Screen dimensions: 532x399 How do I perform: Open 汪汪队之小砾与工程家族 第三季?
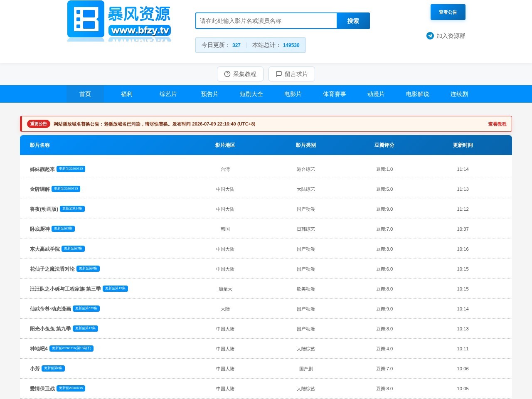65,289
